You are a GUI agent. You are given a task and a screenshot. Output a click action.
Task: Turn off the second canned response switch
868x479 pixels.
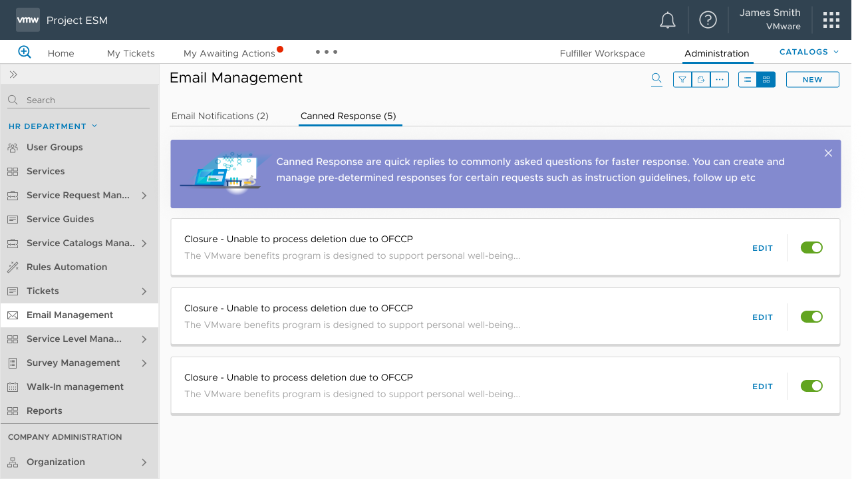(x=811, y=316)
